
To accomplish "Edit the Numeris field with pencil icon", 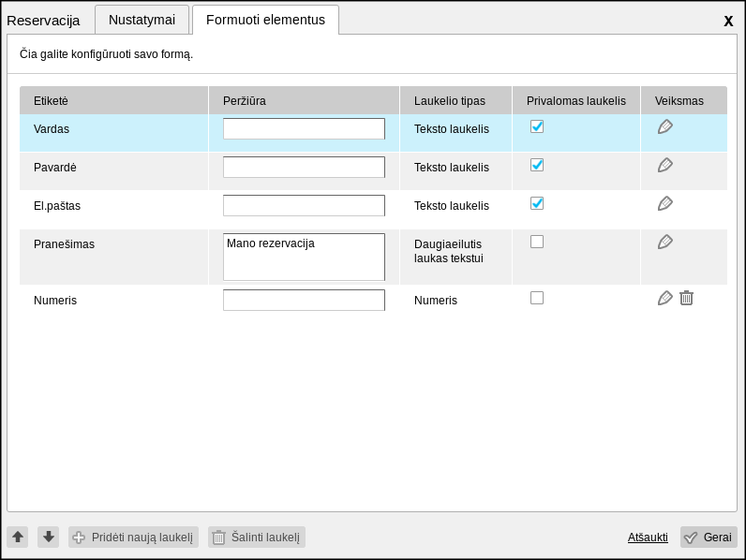I will (x=665, y=299).
